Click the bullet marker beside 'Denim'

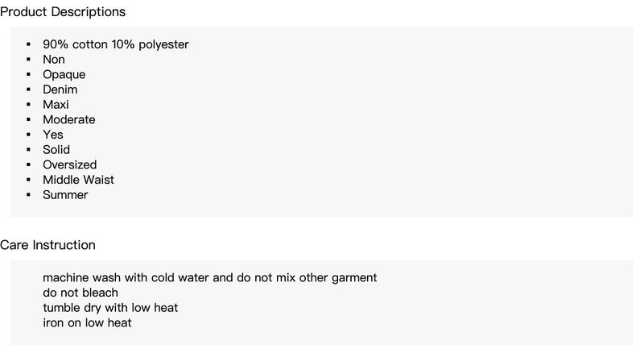[28, 90]
